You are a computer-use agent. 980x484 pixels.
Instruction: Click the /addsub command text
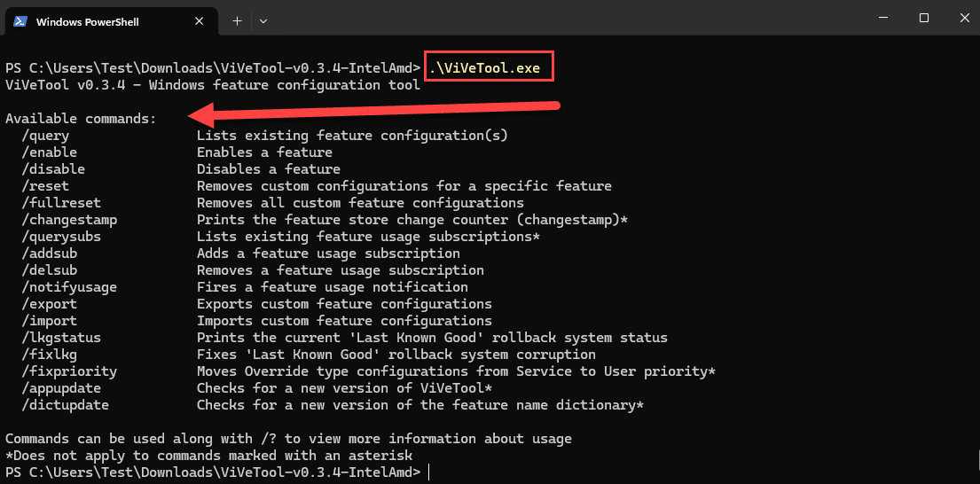[50, 253]
